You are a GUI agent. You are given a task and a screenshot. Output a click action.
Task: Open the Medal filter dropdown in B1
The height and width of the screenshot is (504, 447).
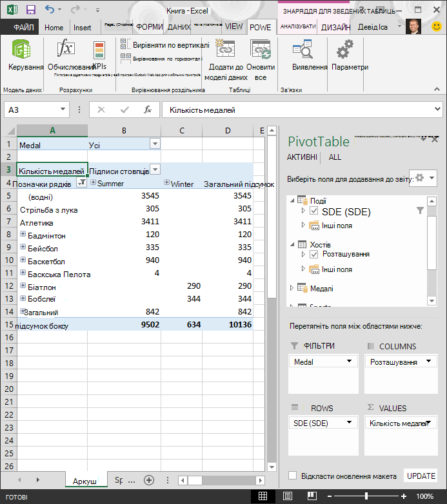(x=155, y=144)
